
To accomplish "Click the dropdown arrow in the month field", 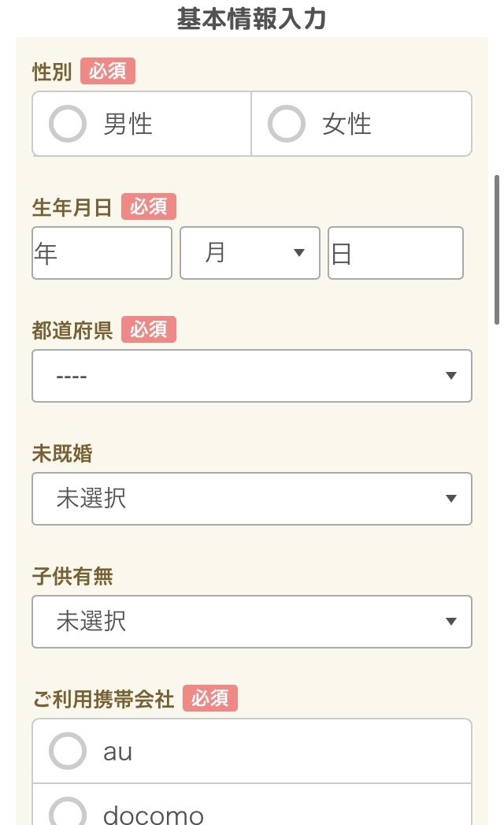I will pyautogui.click(x=299, y=252).
